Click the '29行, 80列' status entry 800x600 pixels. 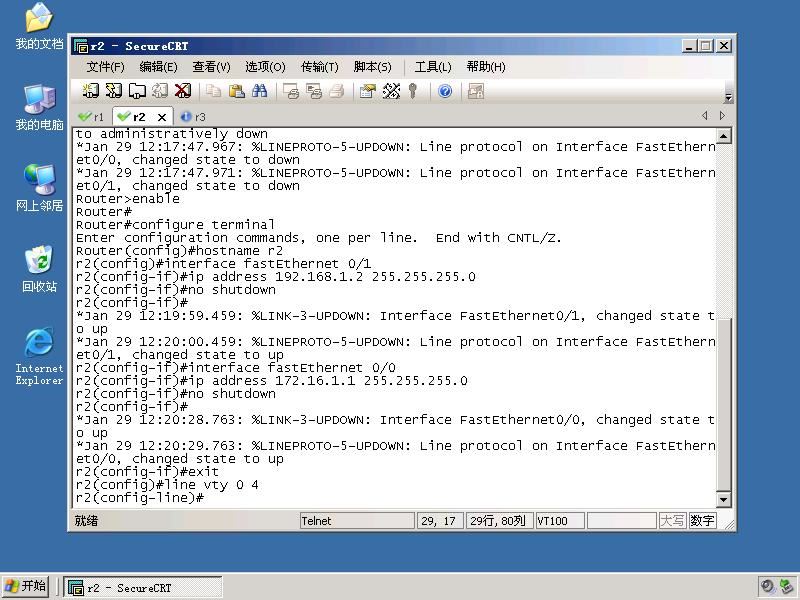tap(499, 521)
